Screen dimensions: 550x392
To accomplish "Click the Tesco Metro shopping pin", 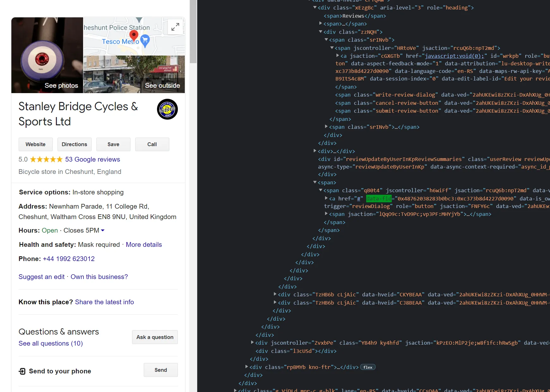I will [145, 41].
